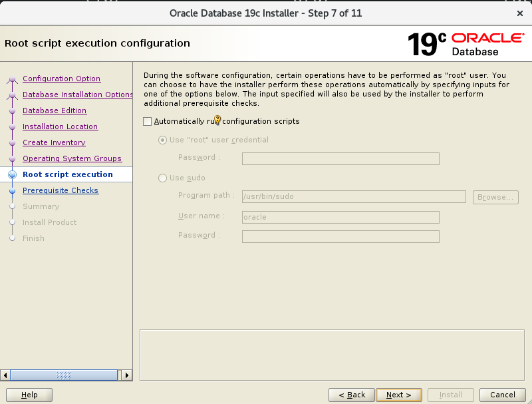Click the Program path field

click(x=354, y=196)
